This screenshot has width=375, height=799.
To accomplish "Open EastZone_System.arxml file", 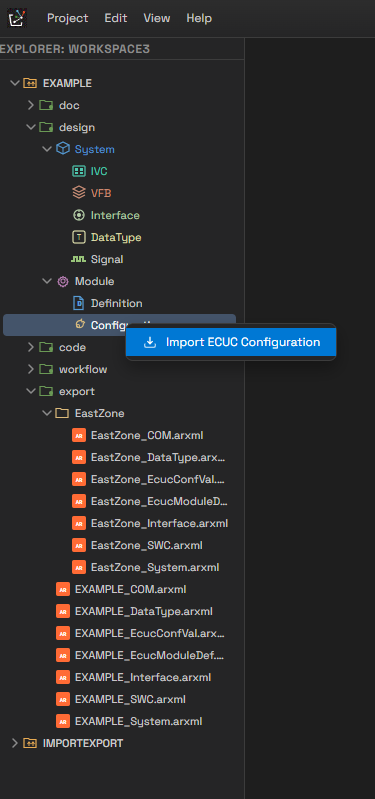I will [x=155, y=567].
